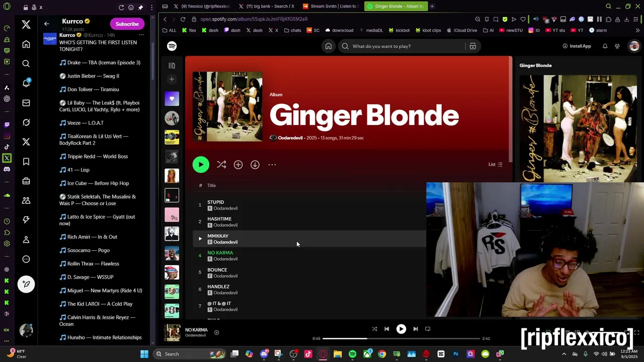Open the 'kickbot' bookmark

(399, 30)
